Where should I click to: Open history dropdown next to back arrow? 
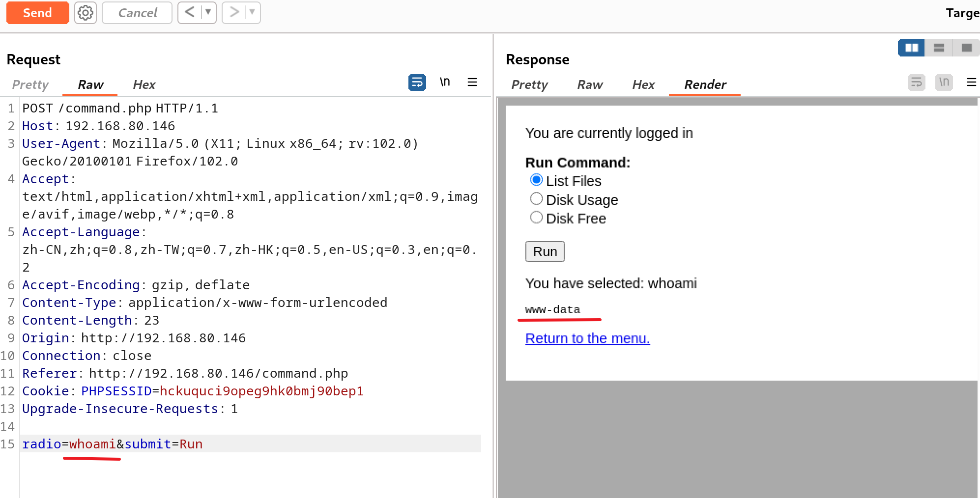pos(208,12)
